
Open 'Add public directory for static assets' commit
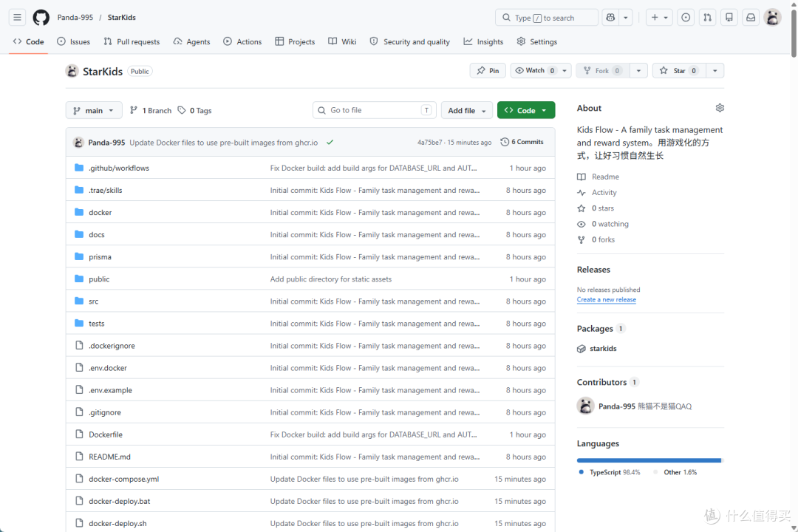[x=331, y=279]
